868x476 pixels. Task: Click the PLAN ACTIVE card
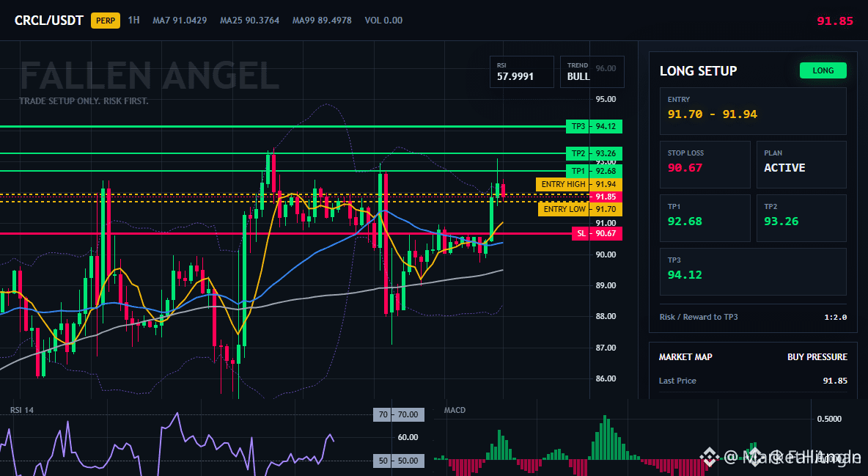(x=801, y=164)
